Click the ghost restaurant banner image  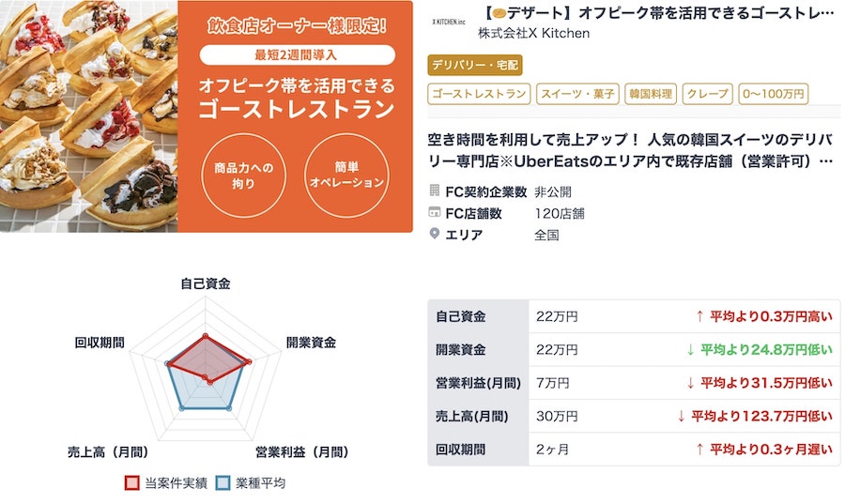click(207, 116)
